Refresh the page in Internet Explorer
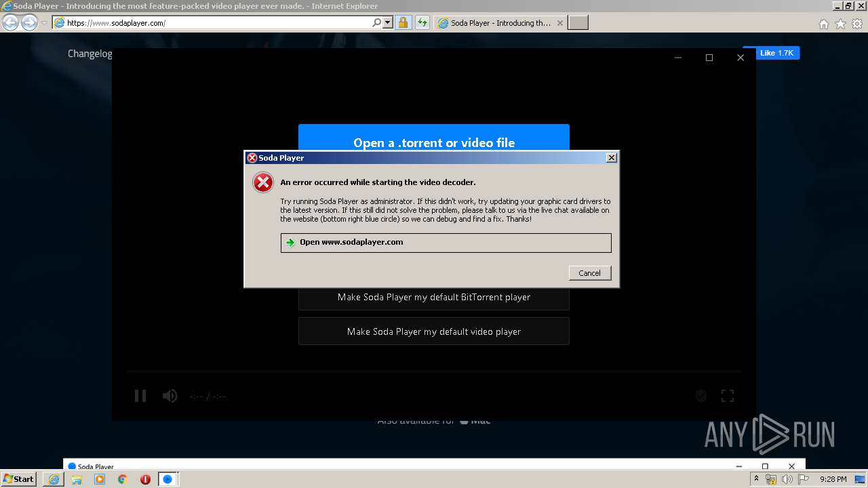The image size is (868, 488). pos(422,23)
